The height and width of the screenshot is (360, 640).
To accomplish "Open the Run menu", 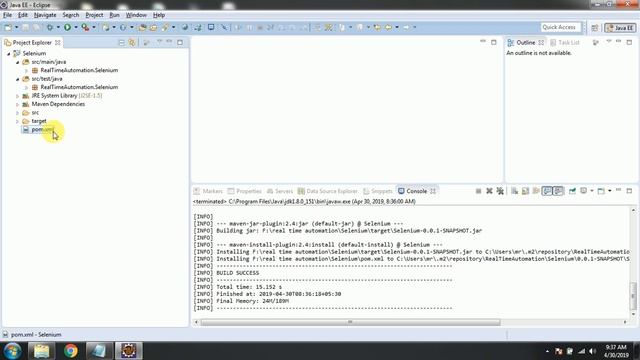I will pos(114,15).
